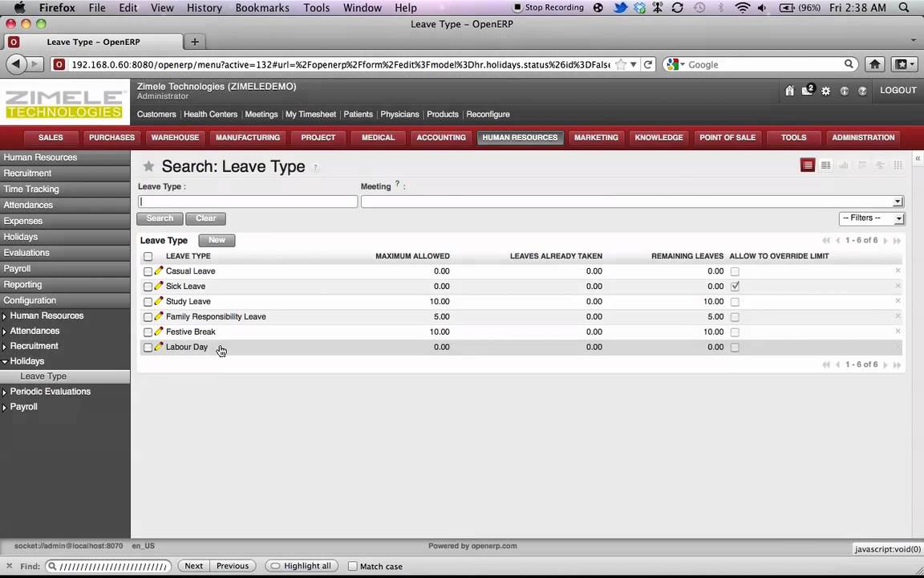Tick Family Responsibility Leave row checkbox
The width and height of the screenshot is (924, 578).
tap(148, 317)
